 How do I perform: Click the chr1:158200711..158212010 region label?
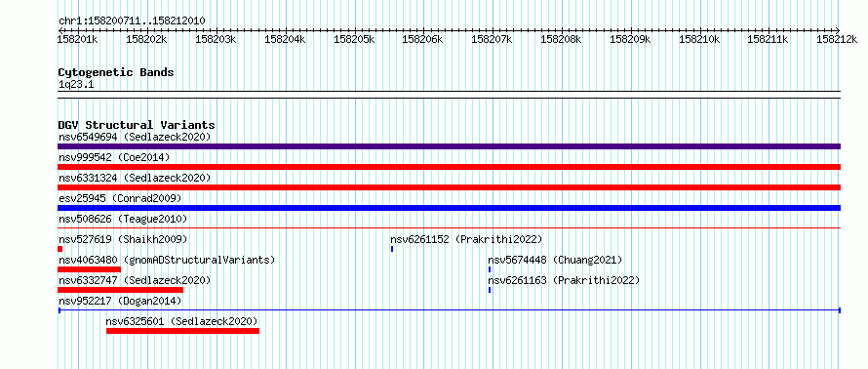[132, 20]
